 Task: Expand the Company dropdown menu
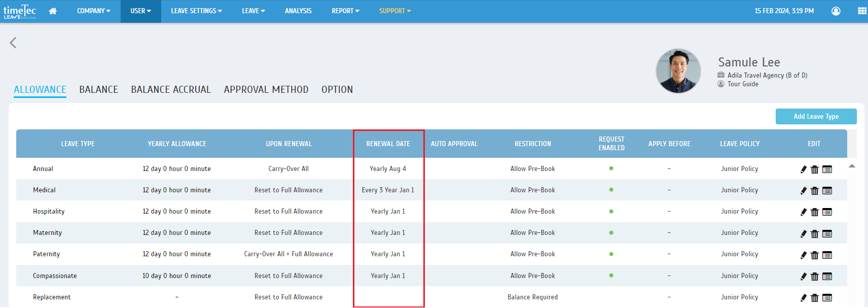(93, 11)
